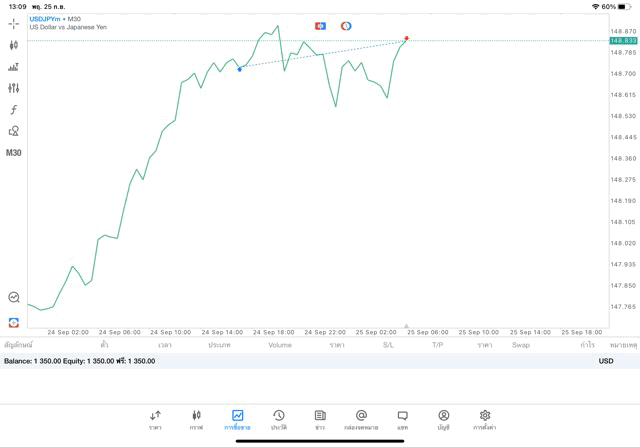Click the circular pie icon above chart

coord(346,26)
